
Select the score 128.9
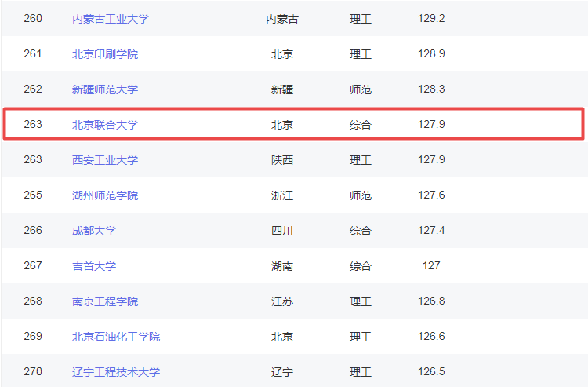pyautogui.click(x=431, y=53)
